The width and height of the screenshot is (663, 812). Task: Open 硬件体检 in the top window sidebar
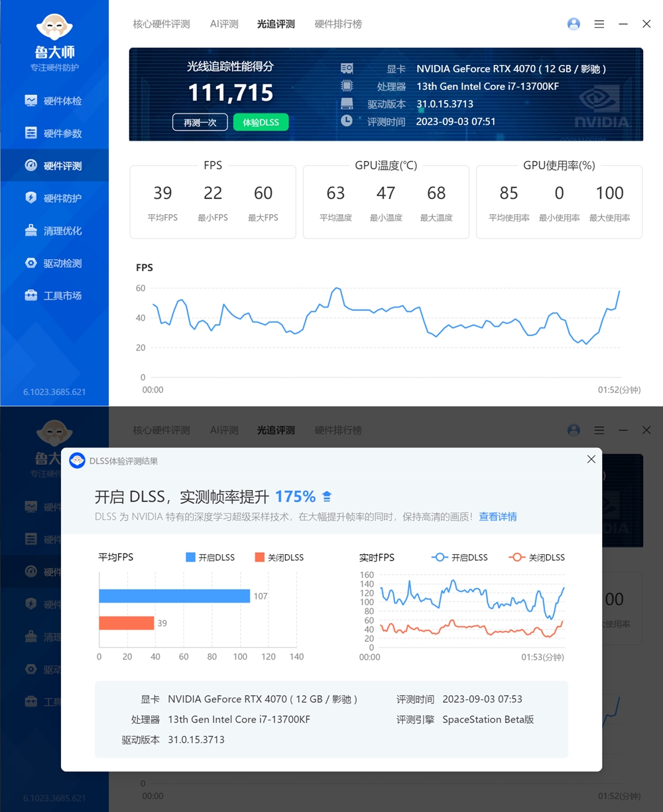[54, 101]
